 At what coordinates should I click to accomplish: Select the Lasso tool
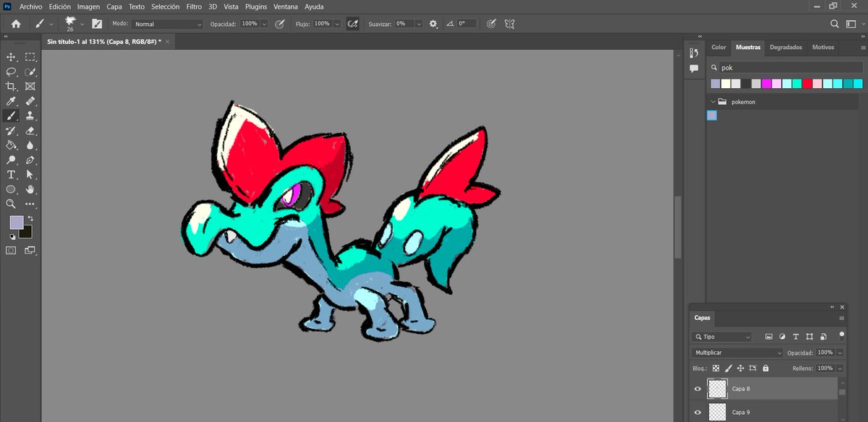pos(12,72)
